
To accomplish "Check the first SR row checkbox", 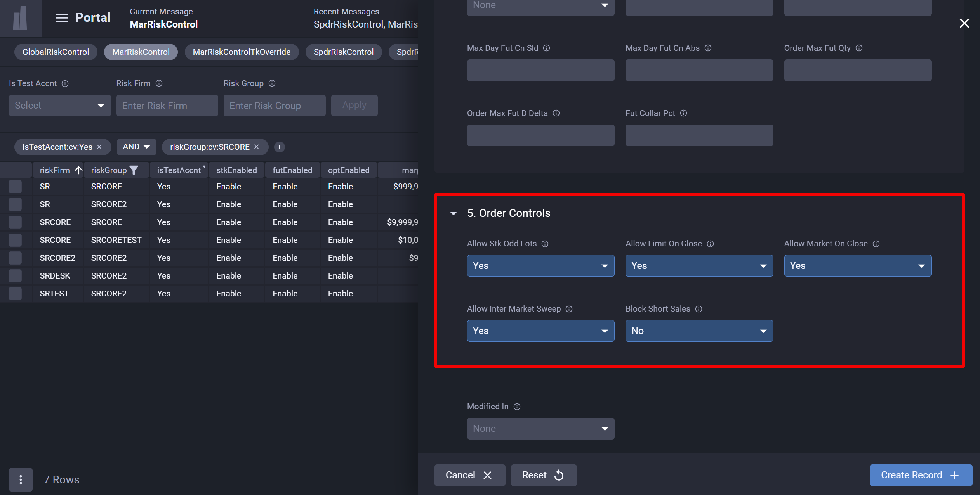I will tap(15, 186).
